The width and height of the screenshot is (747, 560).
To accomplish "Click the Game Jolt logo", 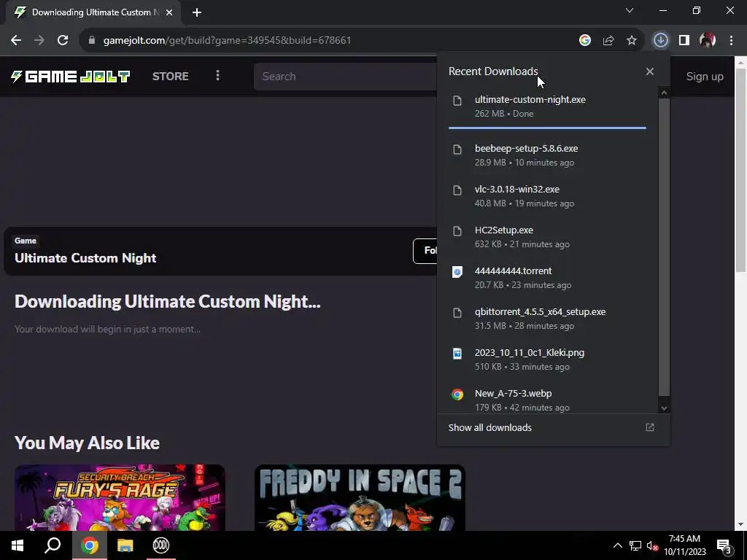I will (x=71, y=76).
